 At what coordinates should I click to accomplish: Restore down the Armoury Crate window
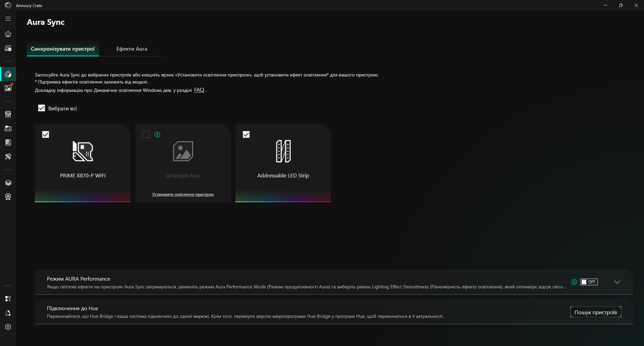pyautogui.click(x=621, y=5)
